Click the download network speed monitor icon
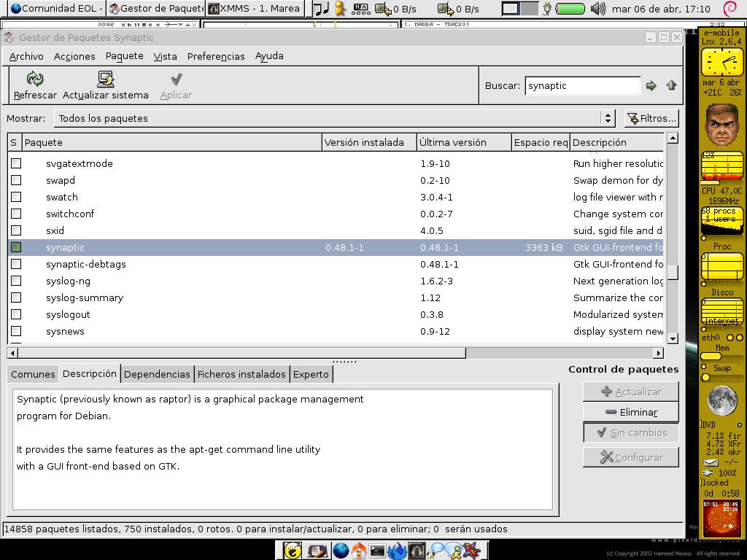Screen dimensions: 747x560 [x=383, y=9]
